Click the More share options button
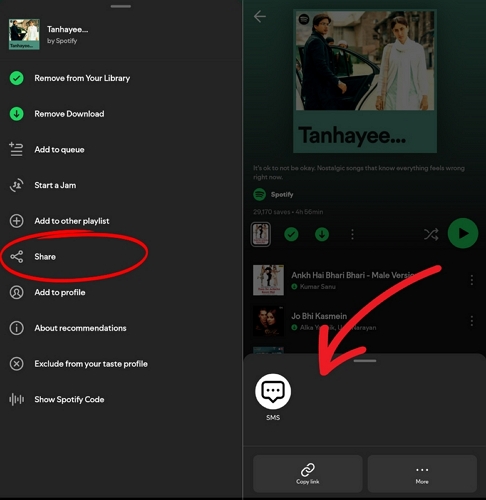Image resolution: width=486 pixels, height=500 pixels. point(422,474)
